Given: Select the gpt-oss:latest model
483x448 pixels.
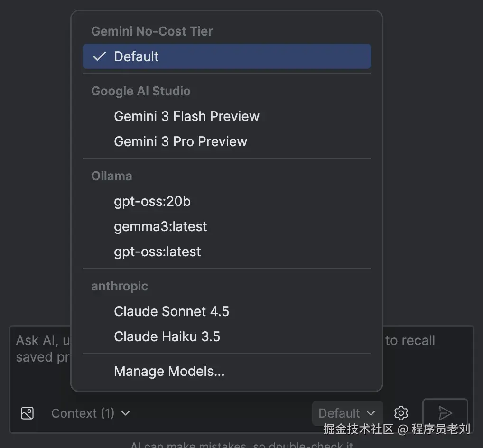Looking at the screenshot, I should (158, 252).
